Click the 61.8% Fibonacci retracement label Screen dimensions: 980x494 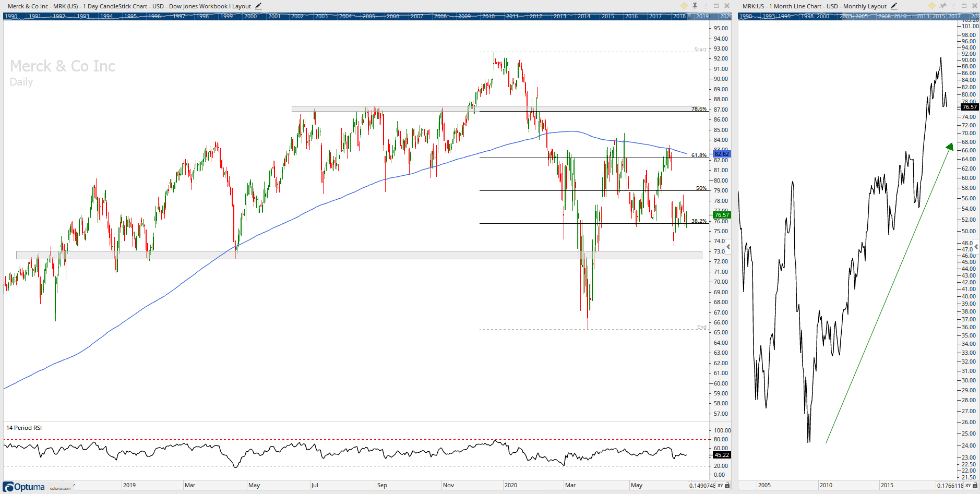tap(699, 155)
